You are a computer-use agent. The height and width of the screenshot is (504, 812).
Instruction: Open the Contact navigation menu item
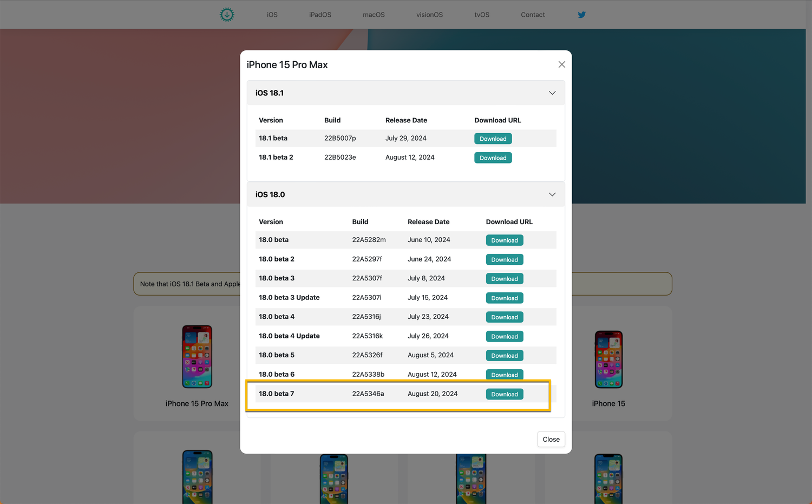pyautogui.click(x=533, y=15)
